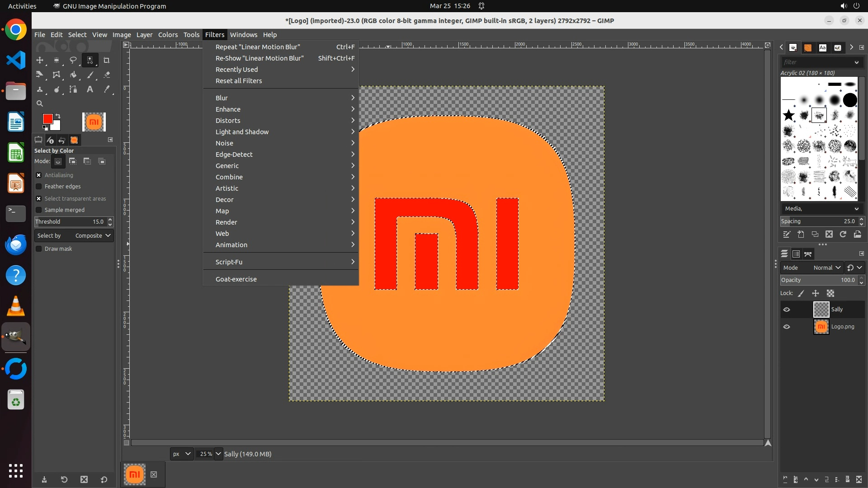Select the Zoom magnifier tool
The image size is (868, 488).
[40, 103]
